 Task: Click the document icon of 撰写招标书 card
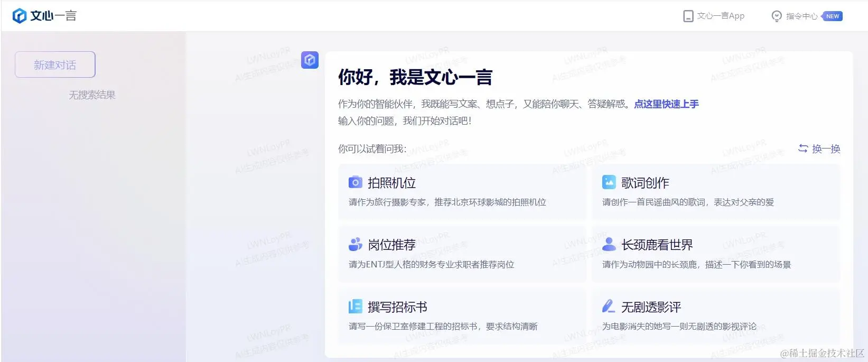[x=356, y=307]
